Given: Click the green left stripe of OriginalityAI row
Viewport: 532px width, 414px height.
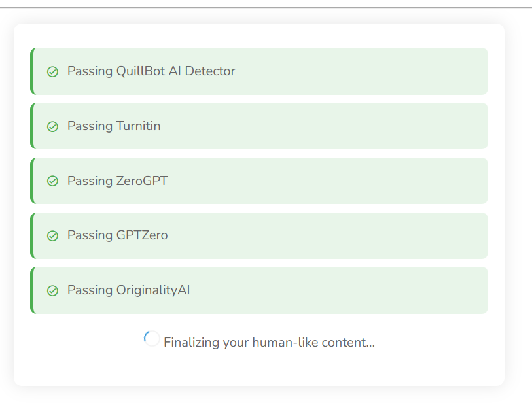Looking at the screenshot, I should coord(31,290).
